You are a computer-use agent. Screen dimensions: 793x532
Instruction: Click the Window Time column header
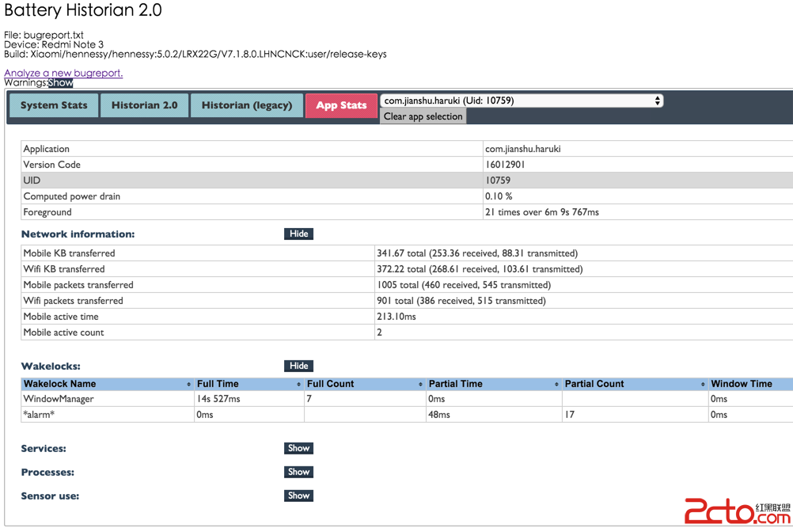click(x=741, y=384)
